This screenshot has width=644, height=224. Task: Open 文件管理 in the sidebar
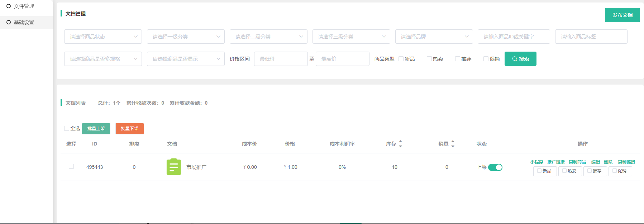click(x=24, y=6)
